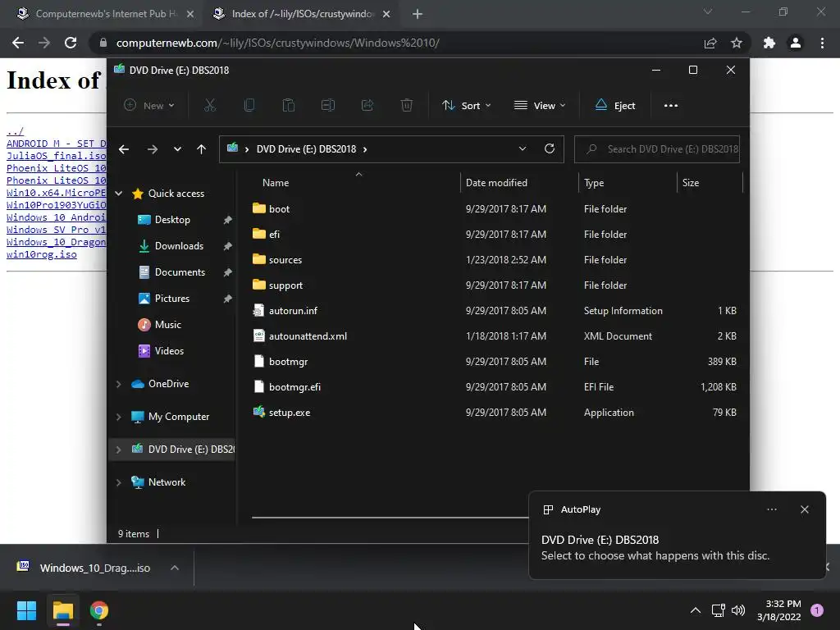This screenshot has height=630, width=840.
Task: Reload the Chrome page
Action: (x=71, y=43)
